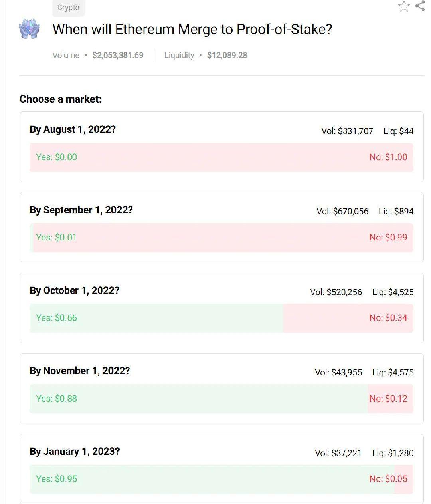431x504 pixels.
Task: Select Yes $0.88 for November 1 market
Action: click(56, 399)
